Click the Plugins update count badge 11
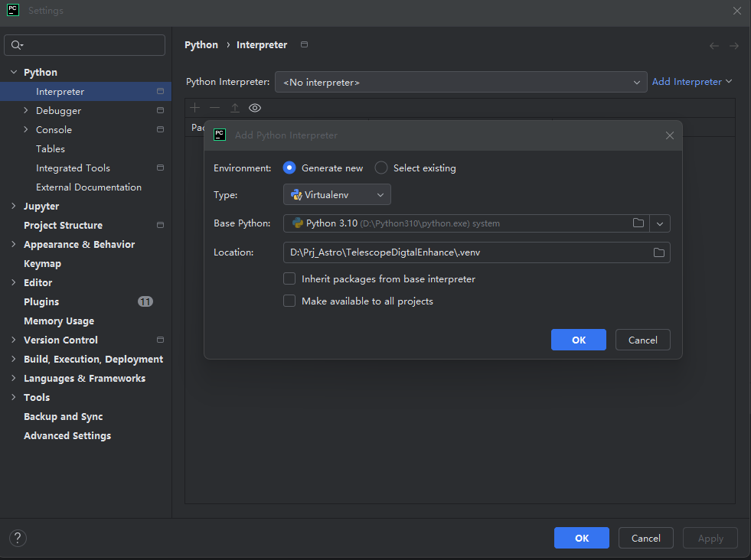The image size is (751, 560). tap(145, 301)
